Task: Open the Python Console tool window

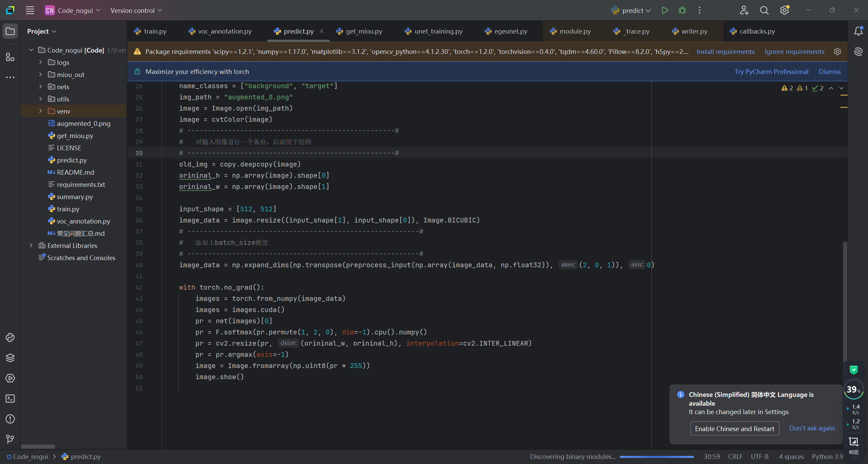Action: 10,337
